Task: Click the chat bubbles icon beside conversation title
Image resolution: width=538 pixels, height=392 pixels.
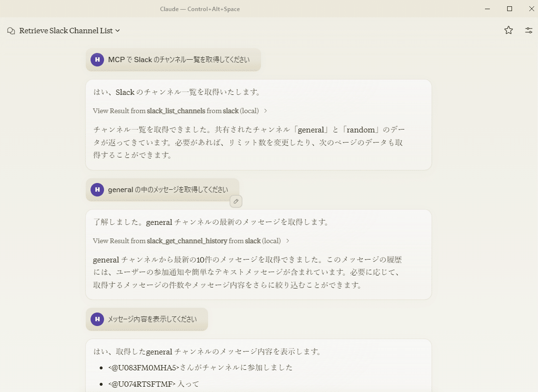Action: point(11,31)
